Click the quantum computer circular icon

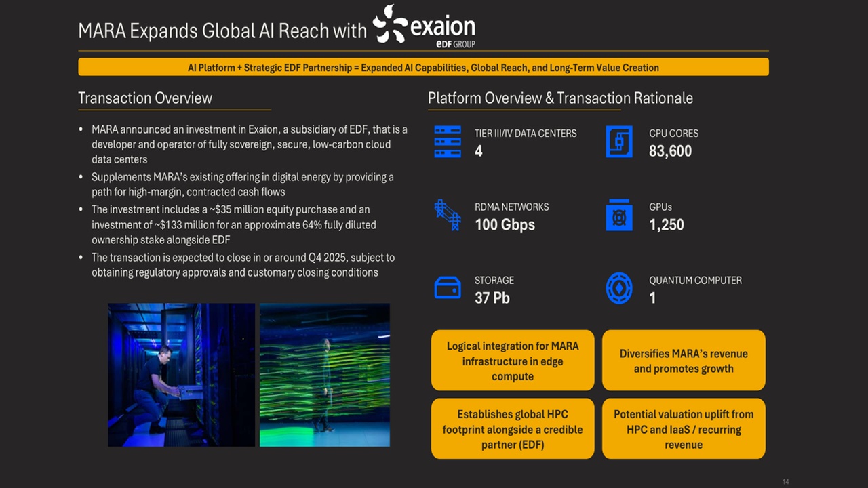point(619,288)
